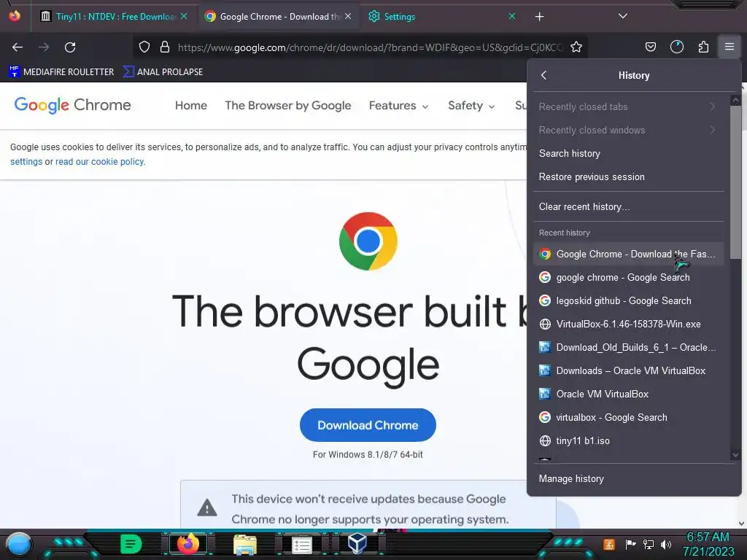Open the green notes taskbar app
Screen dimensions: 747x560
coord(131,544)
